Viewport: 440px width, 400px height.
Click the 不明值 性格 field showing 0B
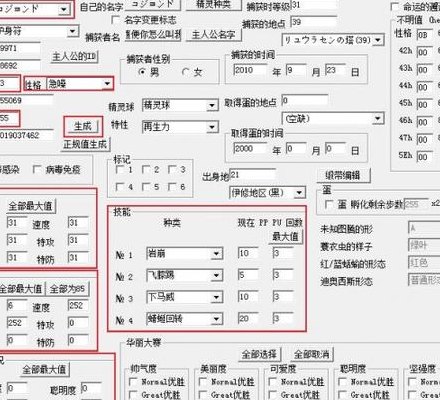tap(425, 35)
